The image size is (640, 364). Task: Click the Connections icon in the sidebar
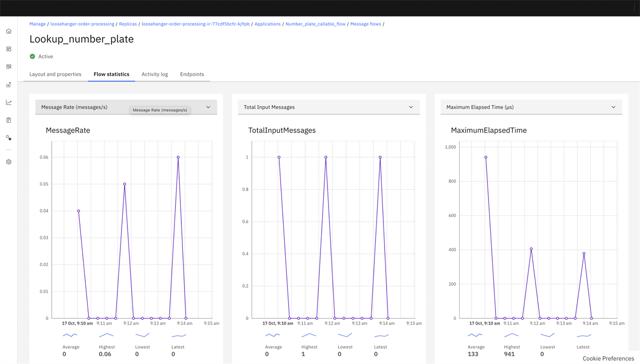(8, 137)
